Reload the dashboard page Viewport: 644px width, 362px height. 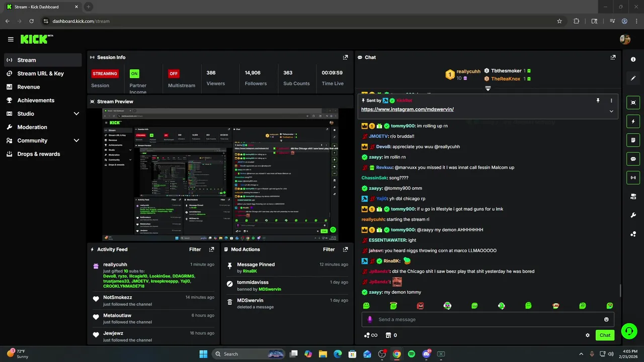(31, 21)
